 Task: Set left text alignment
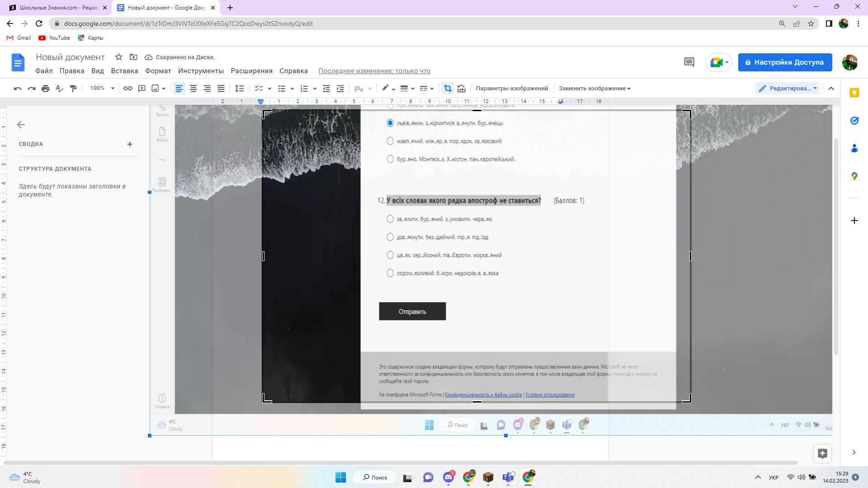(179, 89)
